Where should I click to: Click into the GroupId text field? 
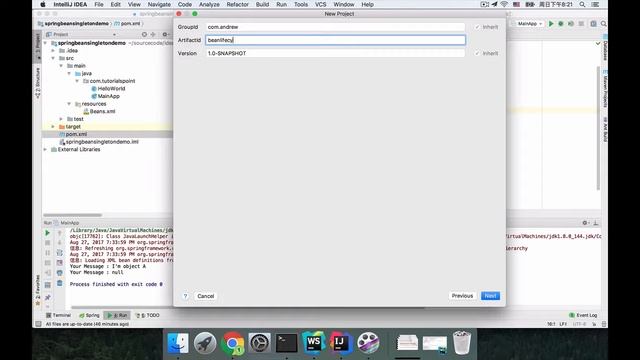[x=335, y=27]
